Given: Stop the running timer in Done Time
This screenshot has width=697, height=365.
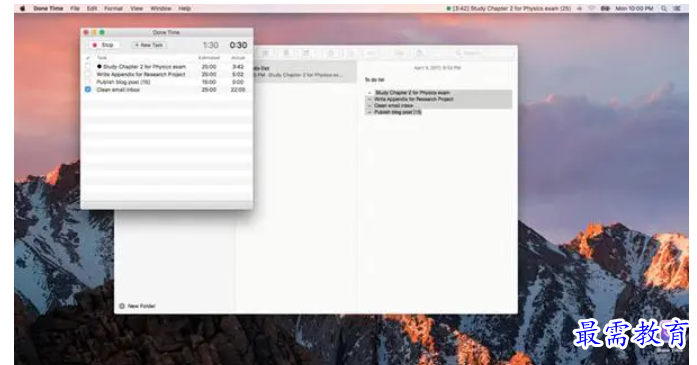Looking at the screenshot, I should point(103,45).
